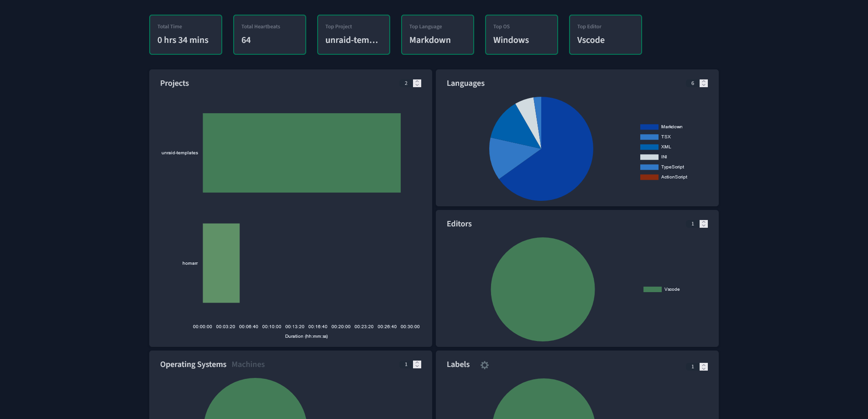Click the '00:00:00' axis tick label
This screenshot has height=419, width=868.
pyautogui.click(x=202, y=327)
